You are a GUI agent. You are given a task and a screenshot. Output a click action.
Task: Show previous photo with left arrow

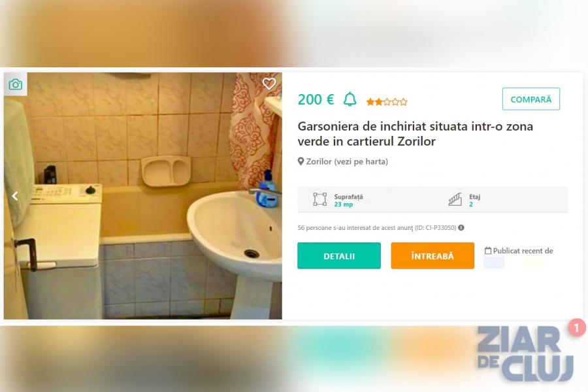coord(15,196)
